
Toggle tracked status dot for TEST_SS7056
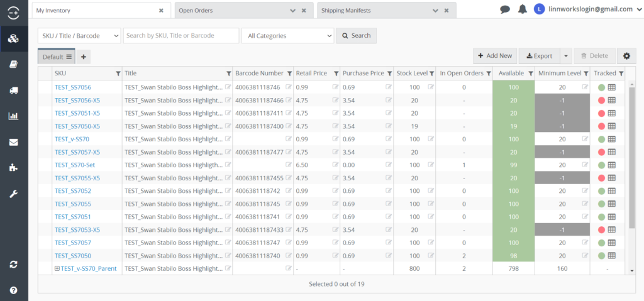pos(602,87)
